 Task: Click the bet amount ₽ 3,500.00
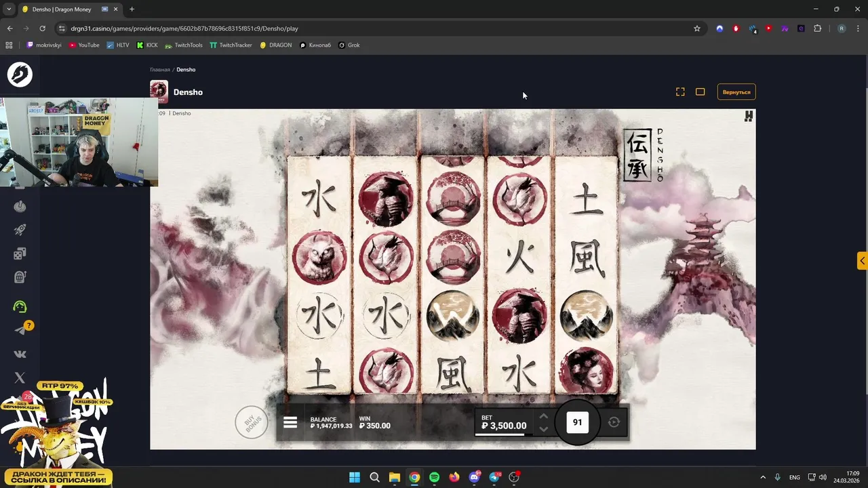click(504, 426)
